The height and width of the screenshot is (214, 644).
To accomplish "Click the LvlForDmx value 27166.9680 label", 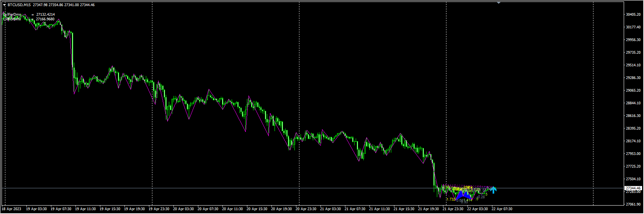I will coord(45,19).
